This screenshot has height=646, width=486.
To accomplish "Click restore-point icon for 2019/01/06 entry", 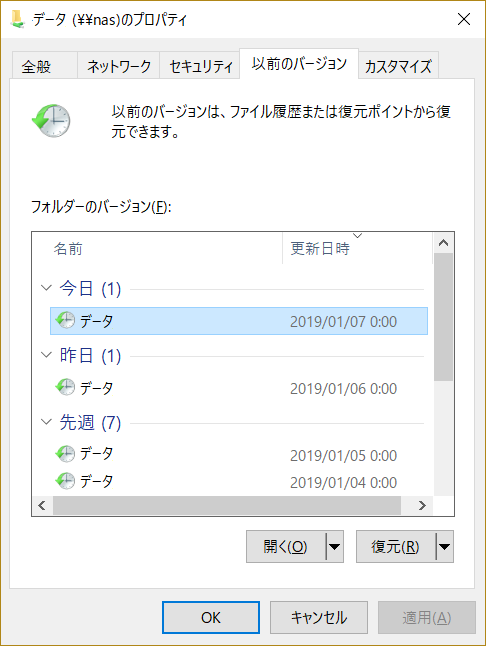I will point(65,387).
